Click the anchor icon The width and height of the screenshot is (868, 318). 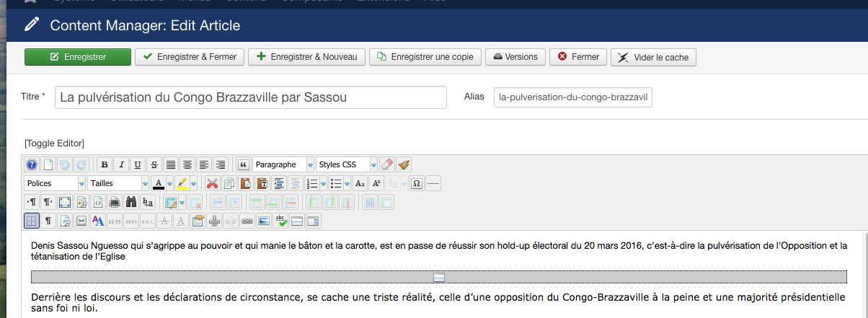pyautogui.click(x=214, y=221)
